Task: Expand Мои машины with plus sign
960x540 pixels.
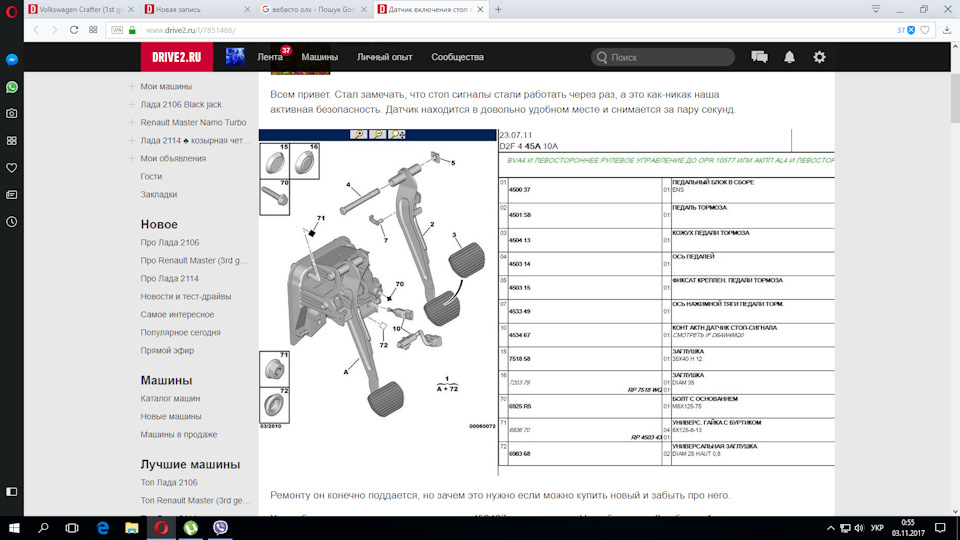Action: tap(132, 86)
